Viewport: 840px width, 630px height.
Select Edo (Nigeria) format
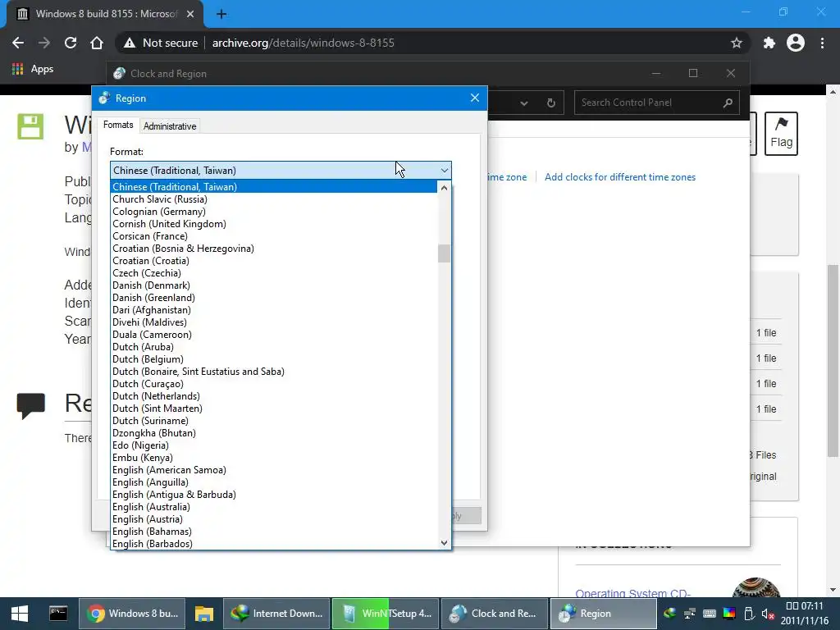(273, 445)
